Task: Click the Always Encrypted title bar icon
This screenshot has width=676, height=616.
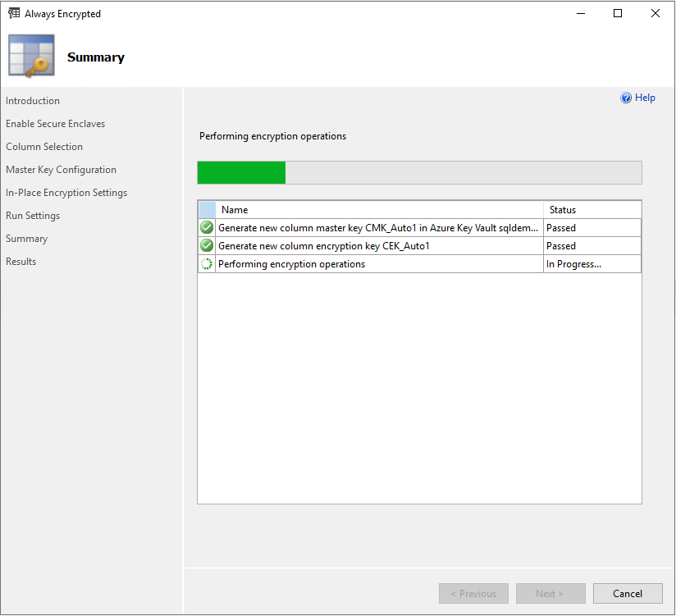Action: (x=14, y=13)
